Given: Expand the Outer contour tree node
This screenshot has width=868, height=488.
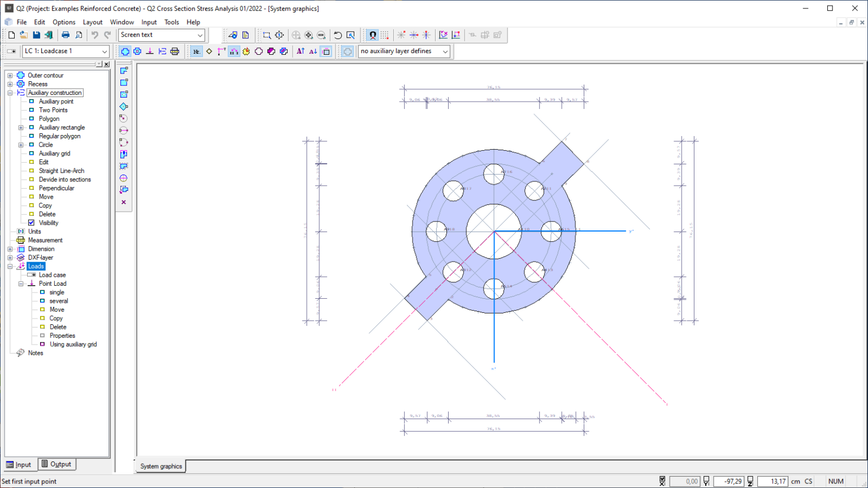Looking at the screenshot, I should (10, 75).
